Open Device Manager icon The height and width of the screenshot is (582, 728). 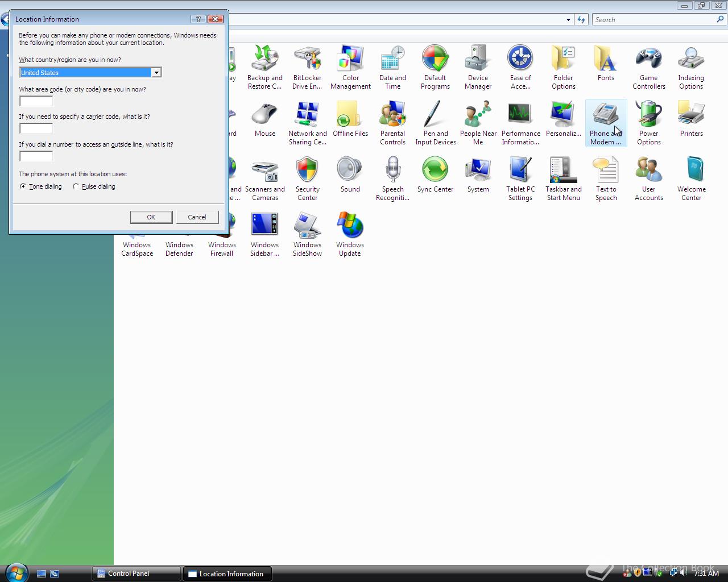(478, 67)
